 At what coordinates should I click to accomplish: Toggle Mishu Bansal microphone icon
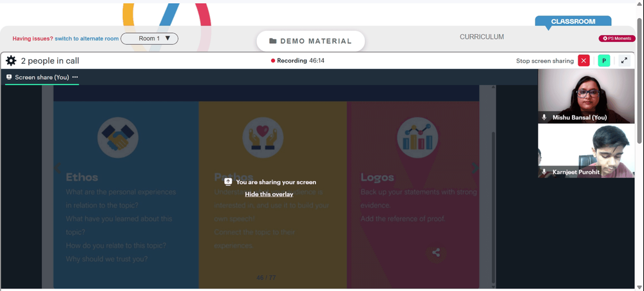pos(544,117)
